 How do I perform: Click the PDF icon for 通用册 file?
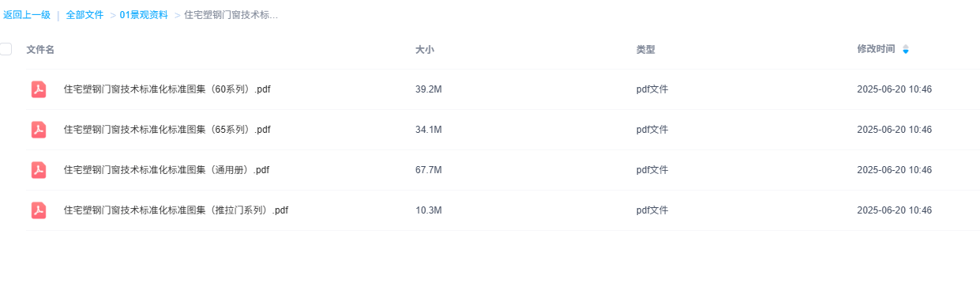pyautogui.click(x=39, y=170)
